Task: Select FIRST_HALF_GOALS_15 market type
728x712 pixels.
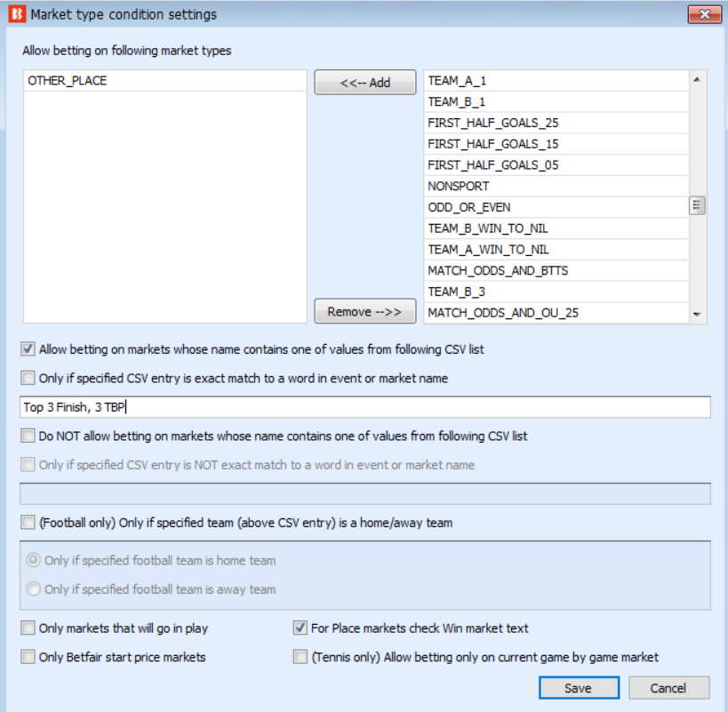Action: (x=556, y=144)
